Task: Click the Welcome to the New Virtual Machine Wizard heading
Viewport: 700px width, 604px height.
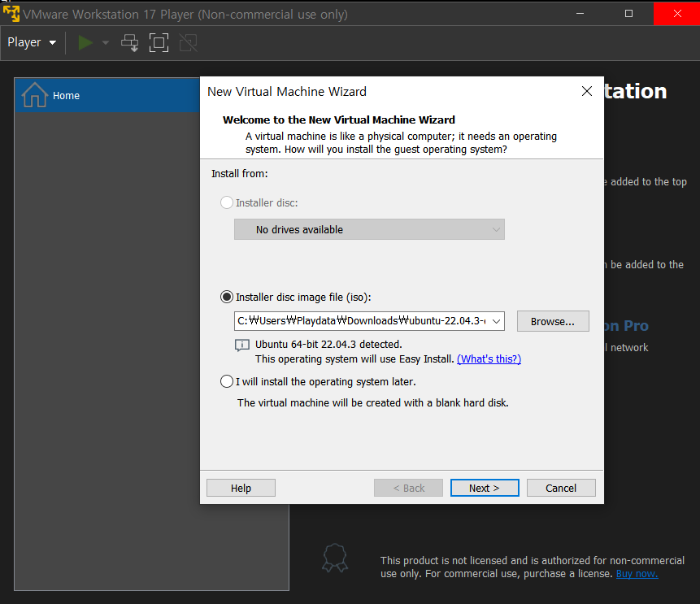Action: coord(339,119)
